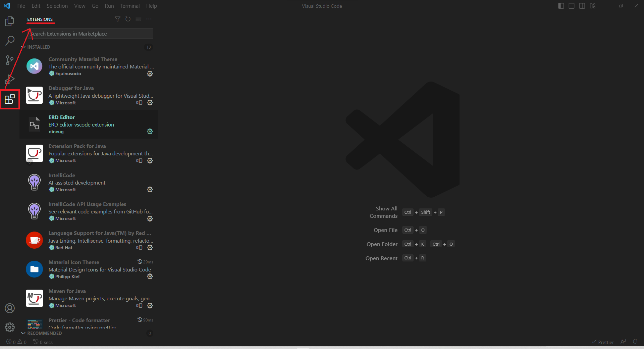644x349 pixels.
Task: Open the Help menu
Action: [151, 6]
